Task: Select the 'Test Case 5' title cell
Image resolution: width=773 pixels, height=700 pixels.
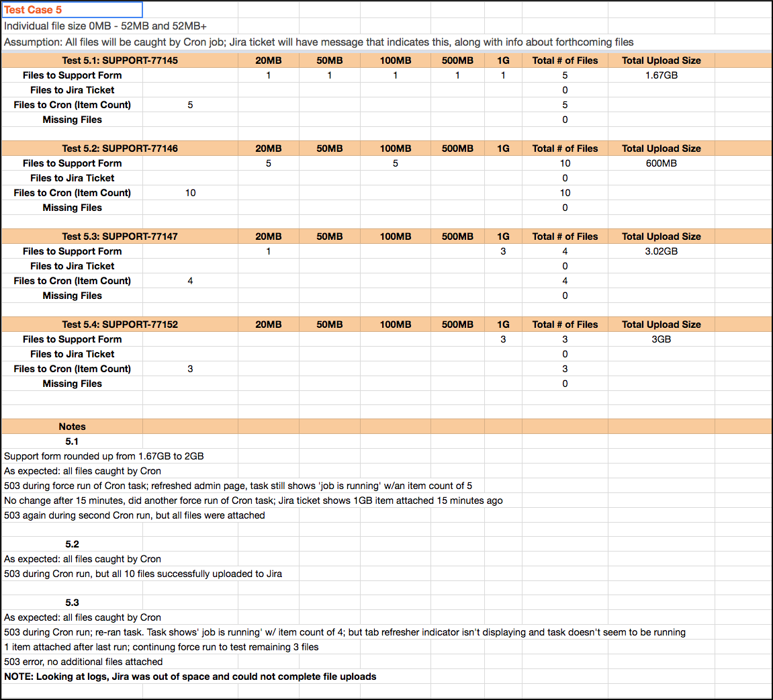Action: click(72, 10)
